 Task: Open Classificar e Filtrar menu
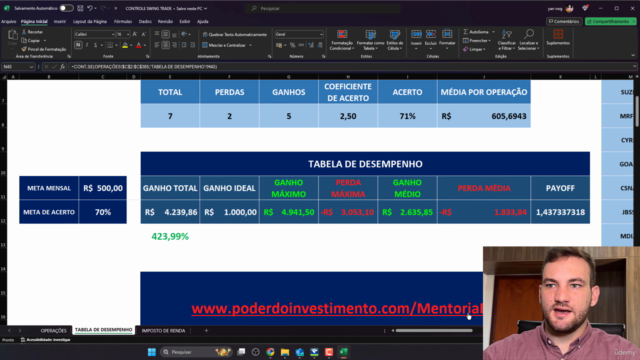[x=507, y=40]
